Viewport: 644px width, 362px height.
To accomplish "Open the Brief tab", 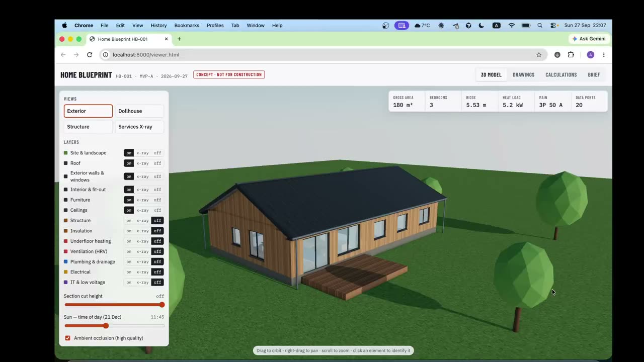I will coord(594,75).
